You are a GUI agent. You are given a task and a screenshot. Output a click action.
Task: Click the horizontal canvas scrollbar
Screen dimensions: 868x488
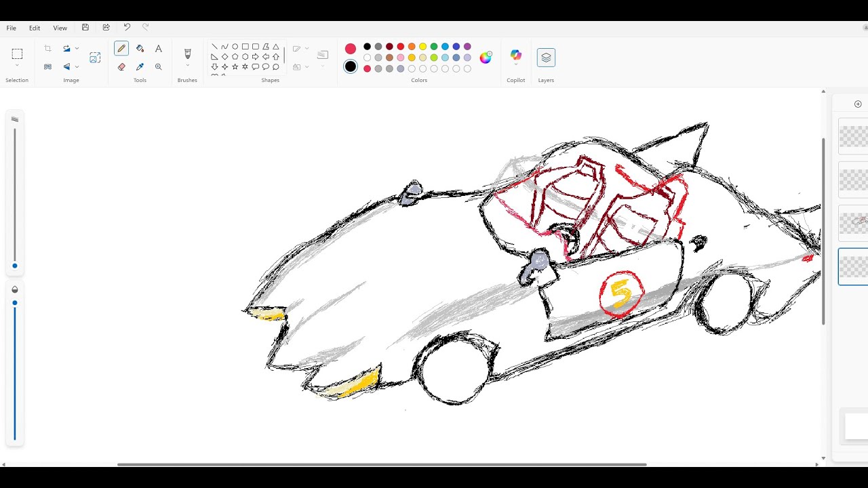(x=382, y=464)
